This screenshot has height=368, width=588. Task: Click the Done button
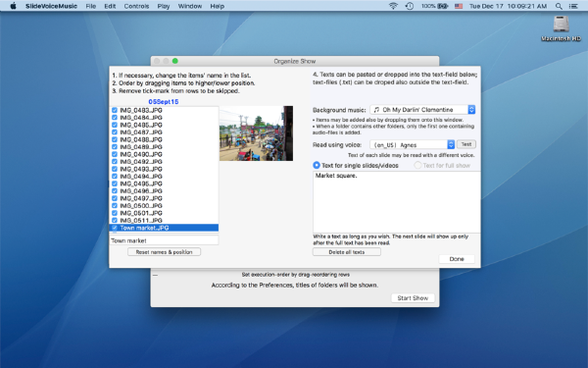point(457,259)
